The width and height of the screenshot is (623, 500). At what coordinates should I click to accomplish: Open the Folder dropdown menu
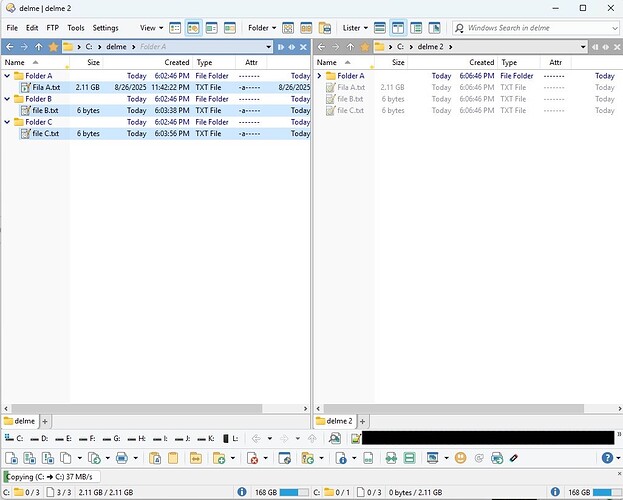262,28
